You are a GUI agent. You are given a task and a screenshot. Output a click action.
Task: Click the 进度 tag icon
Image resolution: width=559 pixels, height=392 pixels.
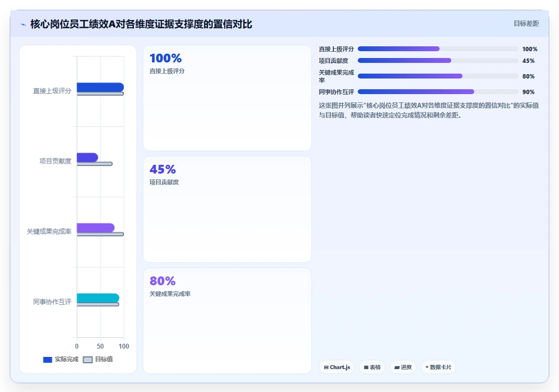[x=397, y=368]
